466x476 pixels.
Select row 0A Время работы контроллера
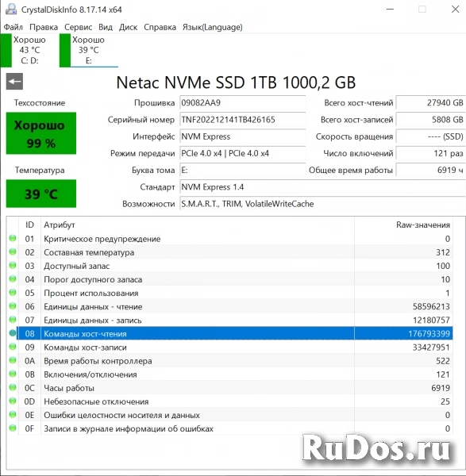231,361
